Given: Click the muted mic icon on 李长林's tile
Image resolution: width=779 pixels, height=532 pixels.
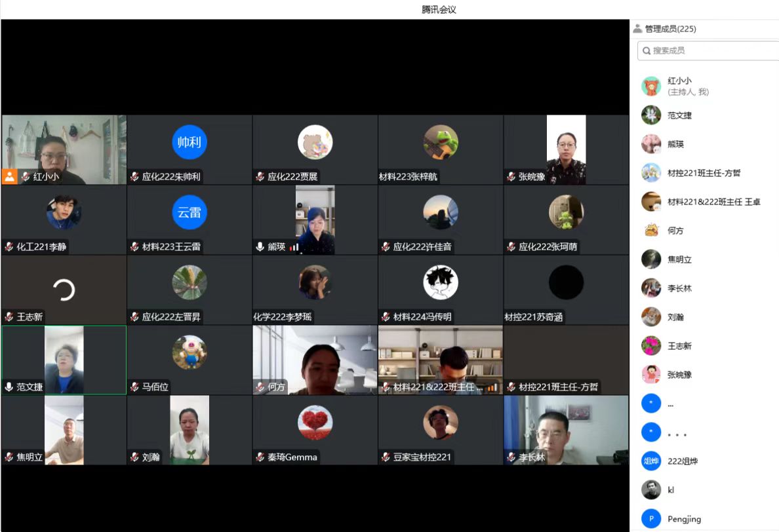Looking at the screenshot, I should (511, 457).
